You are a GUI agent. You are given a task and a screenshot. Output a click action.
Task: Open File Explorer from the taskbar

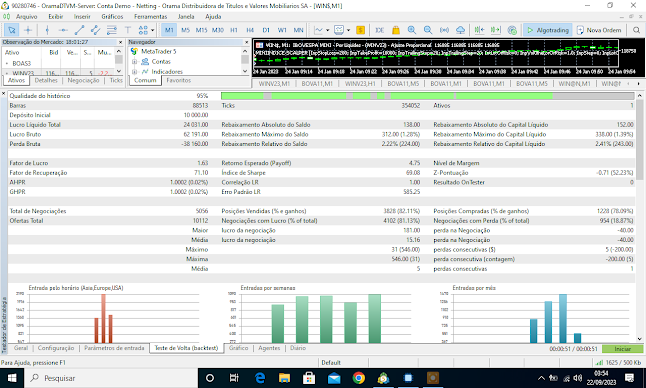point(284,378)
